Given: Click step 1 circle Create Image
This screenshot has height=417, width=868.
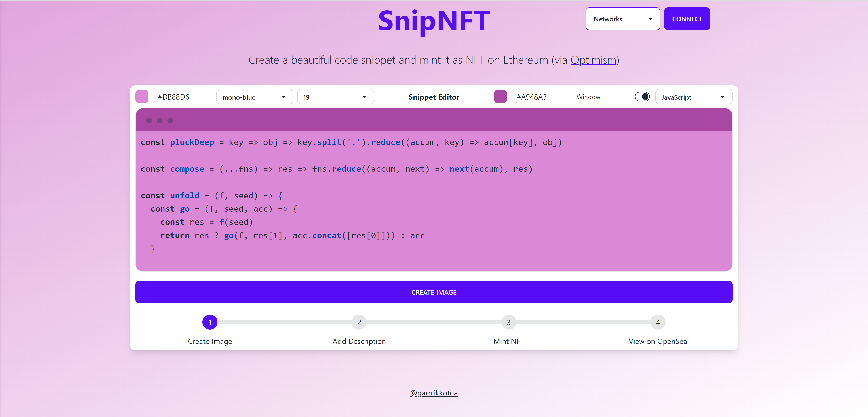Looking at the screenshot, I should tap(210, 322).
